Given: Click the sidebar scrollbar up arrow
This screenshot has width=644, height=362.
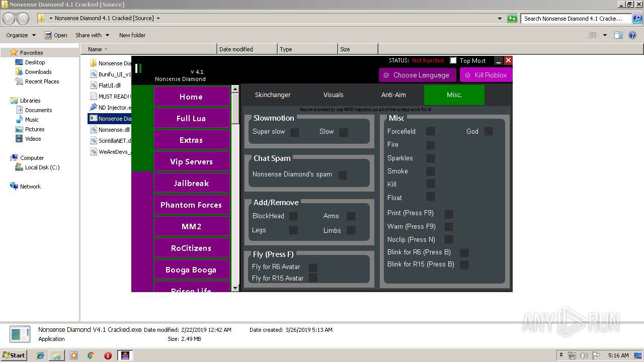Looking at the screenshot, I should [235, 89].
